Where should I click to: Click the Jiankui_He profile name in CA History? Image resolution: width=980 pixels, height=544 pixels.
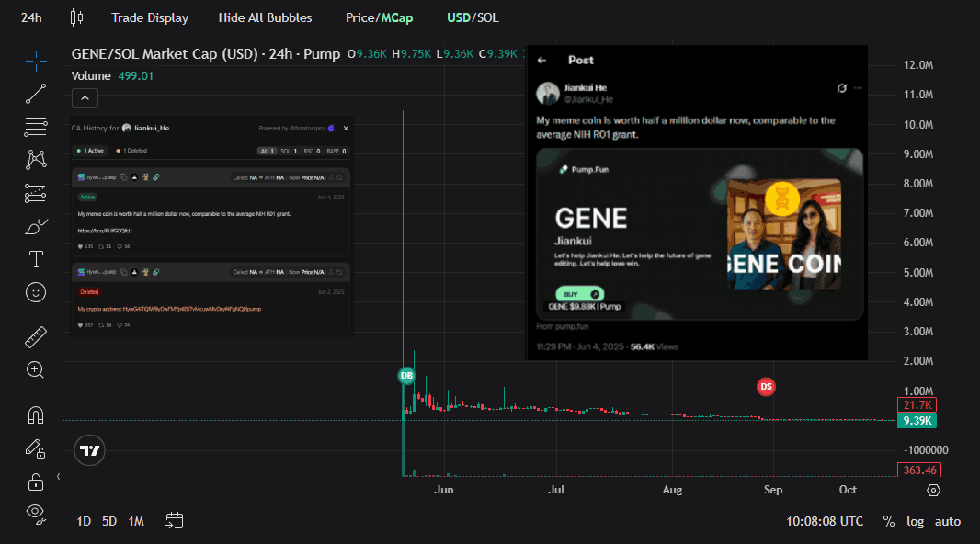[151, 128]
